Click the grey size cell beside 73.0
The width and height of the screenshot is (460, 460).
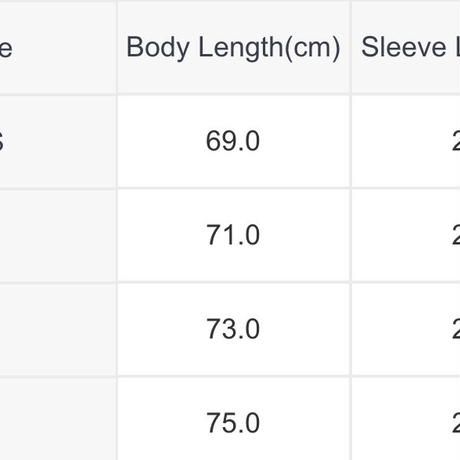[x=58, y=329]
